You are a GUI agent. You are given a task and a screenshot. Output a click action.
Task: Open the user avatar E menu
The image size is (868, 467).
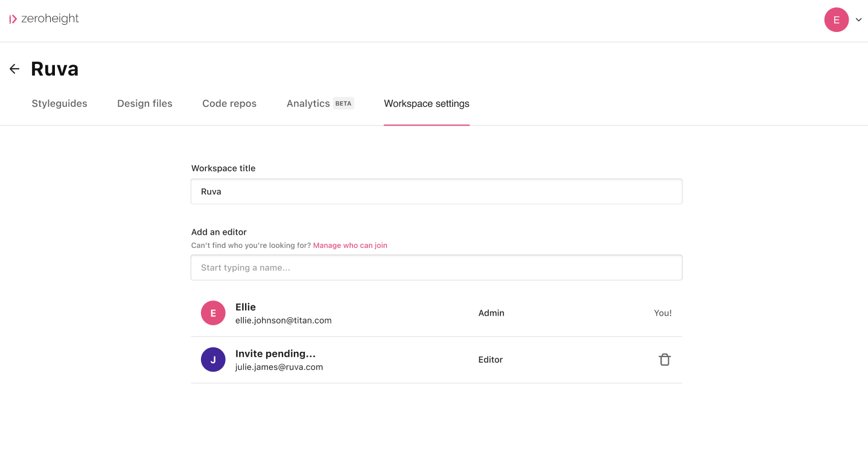836,20
